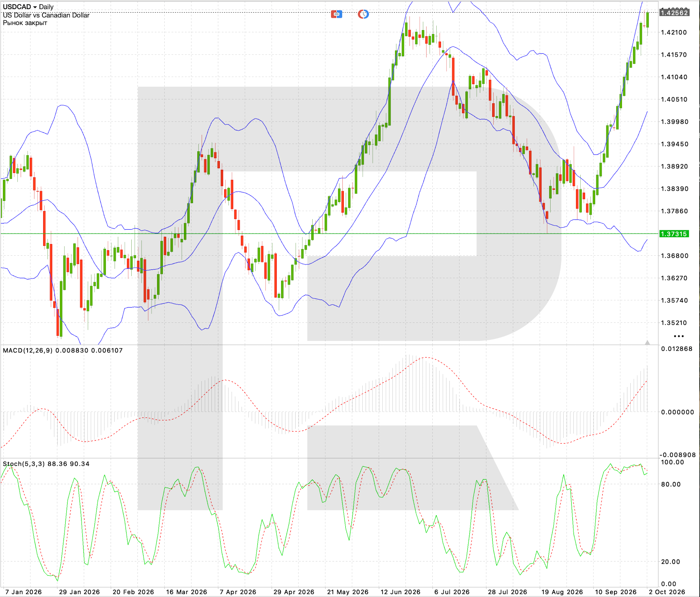Click the red-blue one-click trading panel icon

(337, 14)
